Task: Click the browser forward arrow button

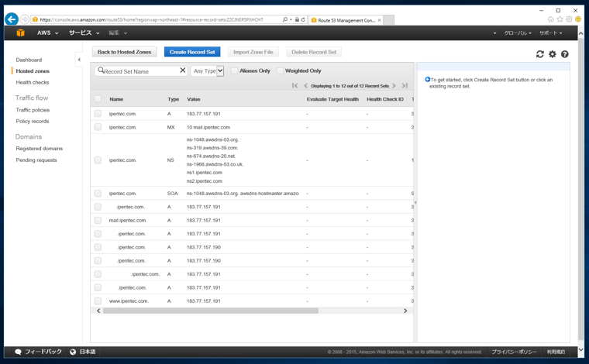Action: pos(25,19)
